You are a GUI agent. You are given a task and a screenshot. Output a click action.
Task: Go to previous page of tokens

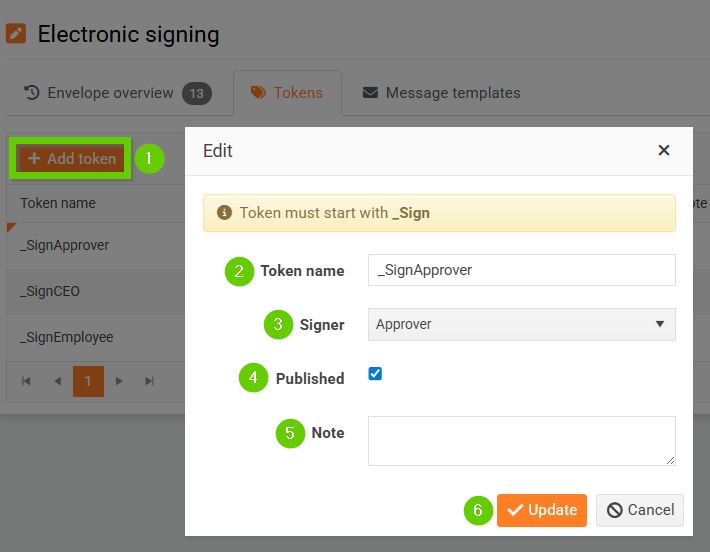(57, 381)
